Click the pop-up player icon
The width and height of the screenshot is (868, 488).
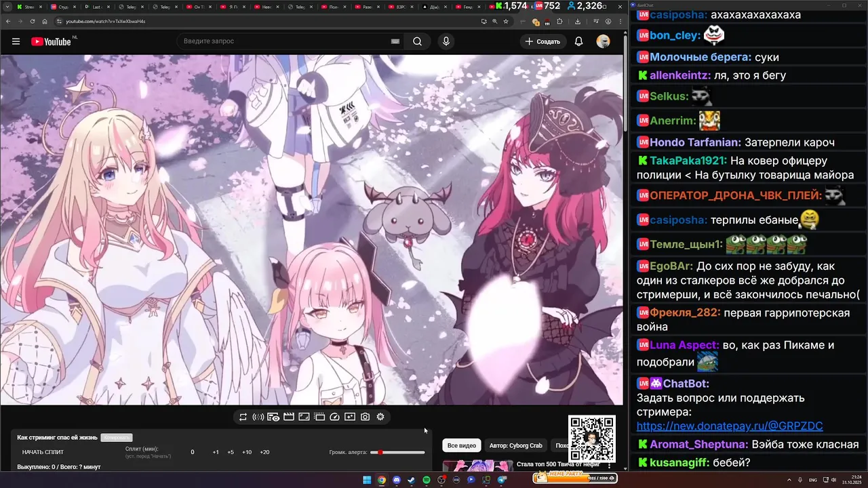point(319,417)
